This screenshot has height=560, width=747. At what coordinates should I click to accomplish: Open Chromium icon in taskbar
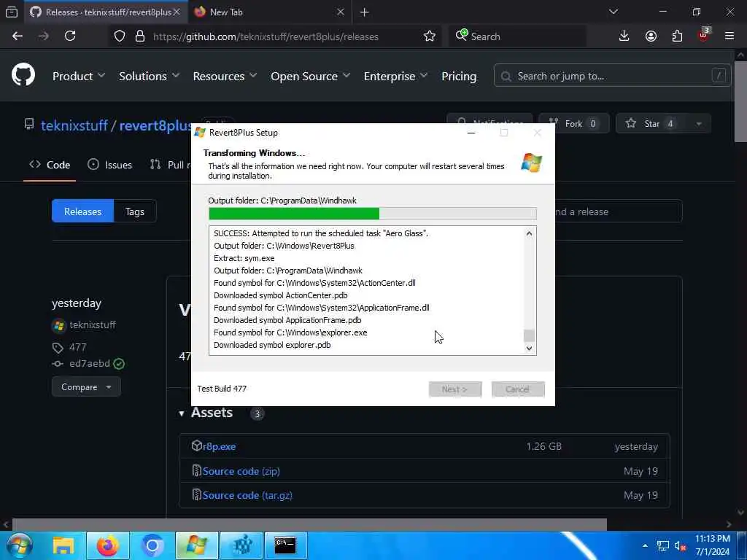152,545
